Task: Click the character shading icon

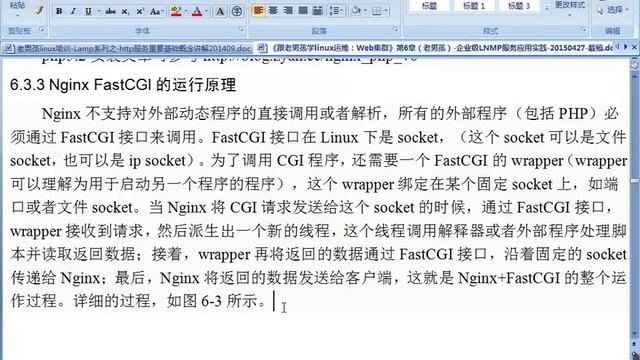Action: pos(220,11)
